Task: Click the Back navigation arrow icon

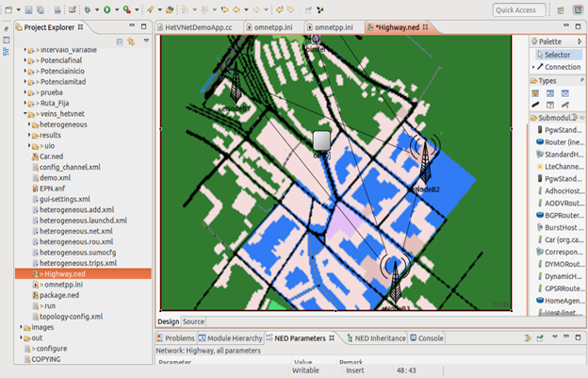Action: (x=237, y=9)
